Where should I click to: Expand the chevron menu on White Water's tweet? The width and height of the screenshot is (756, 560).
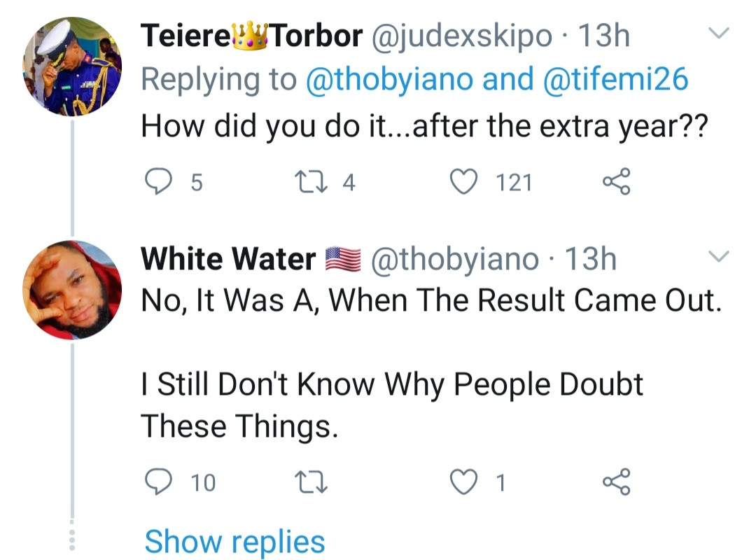pyautogui.click(x=719, y=257)
